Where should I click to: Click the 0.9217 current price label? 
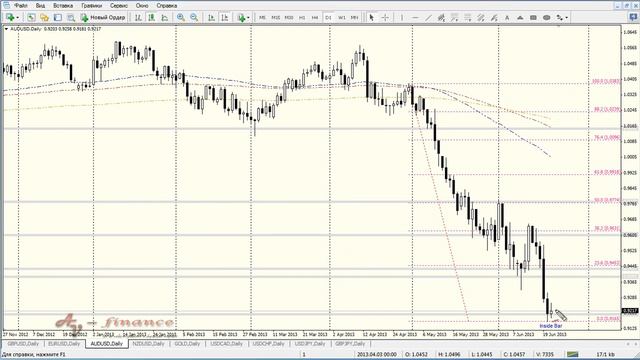tap(629, 311)
